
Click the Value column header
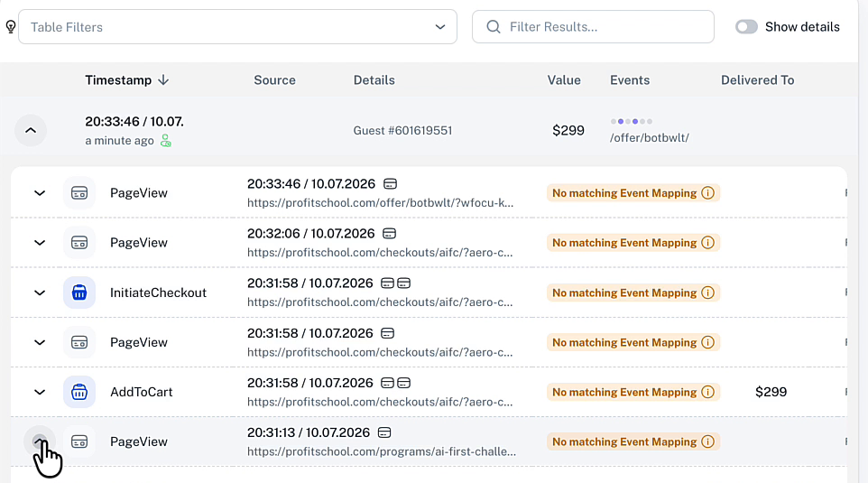564,79
